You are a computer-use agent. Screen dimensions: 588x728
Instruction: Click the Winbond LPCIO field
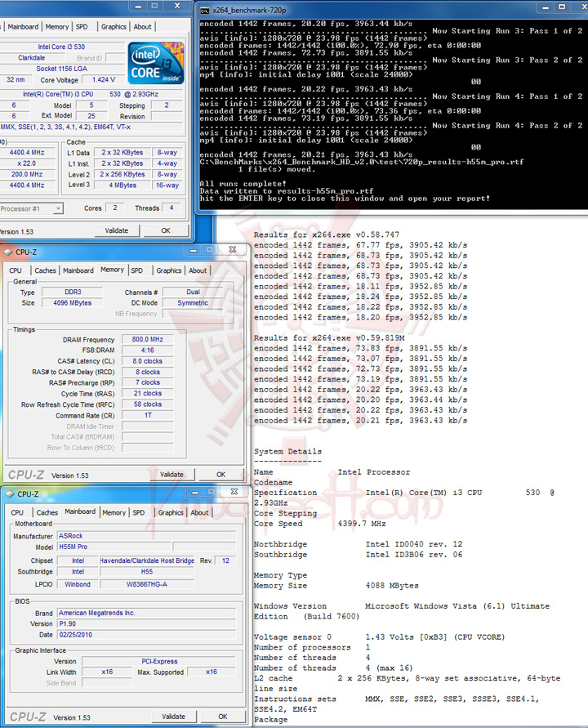78,584
